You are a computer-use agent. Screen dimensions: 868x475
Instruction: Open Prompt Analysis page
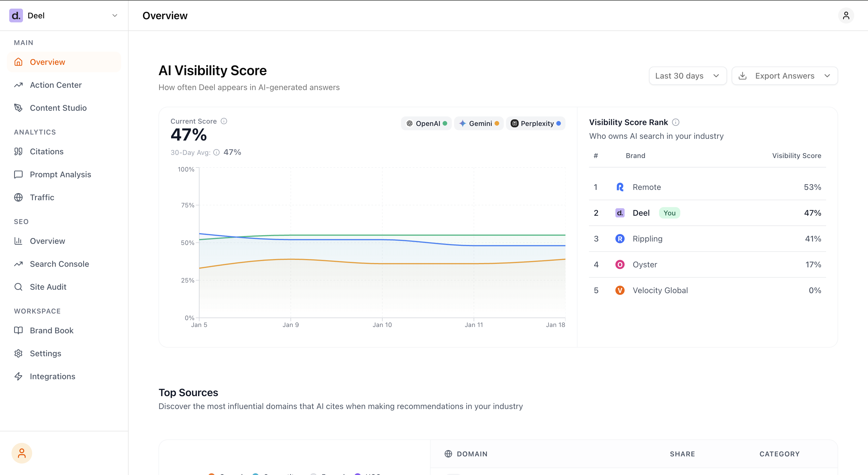(60, 174)
